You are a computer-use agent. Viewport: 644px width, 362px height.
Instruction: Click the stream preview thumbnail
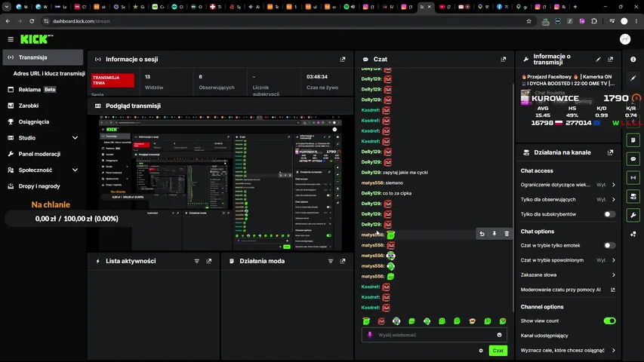220,183
